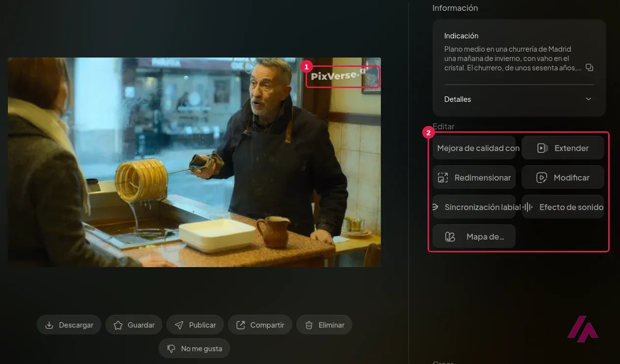Choose Mejora de calidad con option
Image resolution: width=620 pixels, height=364 pixels.
474,148
